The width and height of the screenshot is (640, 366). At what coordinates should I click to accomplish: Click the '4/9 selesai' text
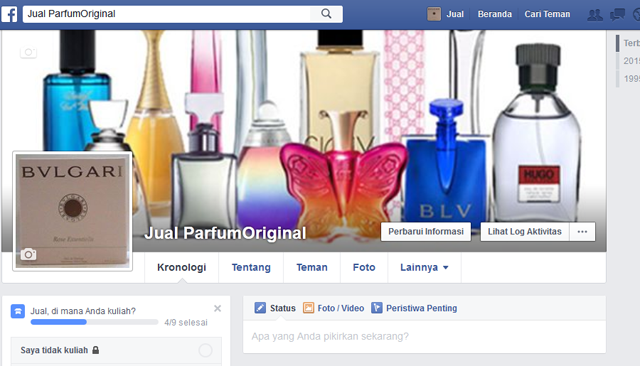click(x=186, y=322)
